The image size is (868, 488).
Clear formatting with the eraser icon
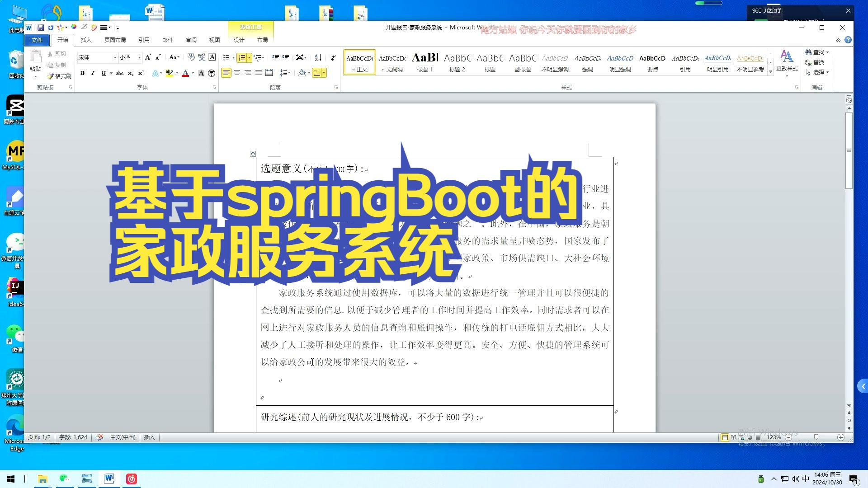pos(191,57)
